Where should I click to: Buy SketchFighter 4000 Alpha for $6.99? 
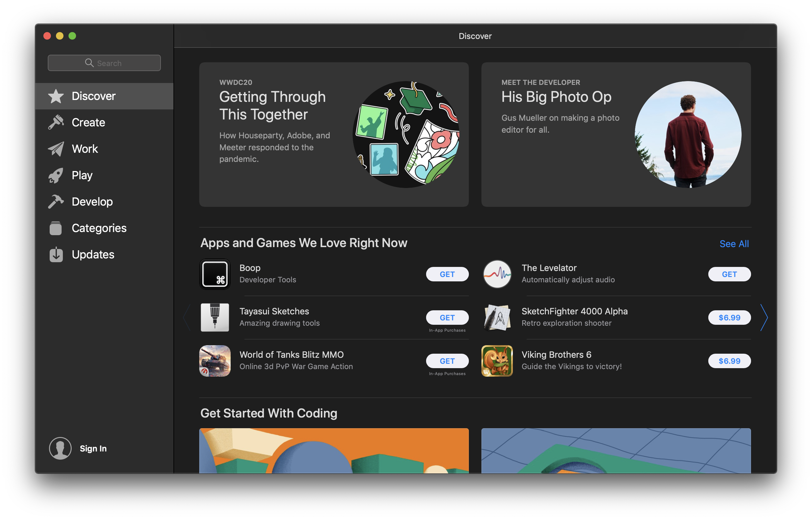(729, 318)
